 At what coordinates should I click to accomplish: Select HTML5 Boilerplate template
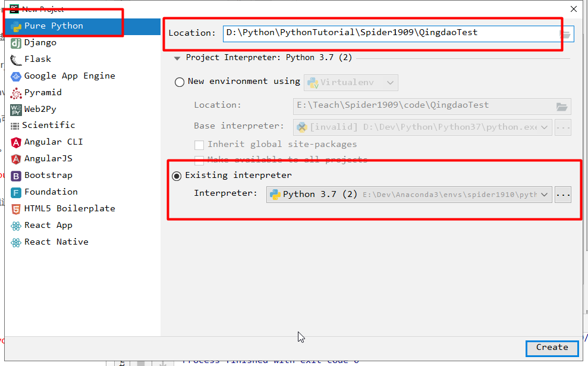tap(83, 209)
